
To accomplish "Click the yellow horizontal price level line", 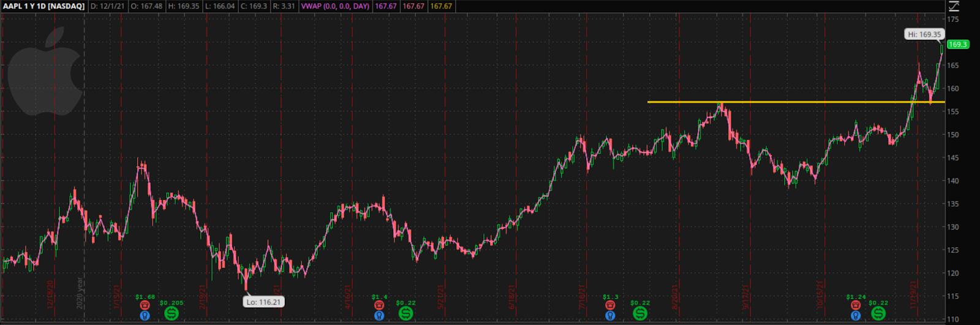I will [x=796, y=102].
